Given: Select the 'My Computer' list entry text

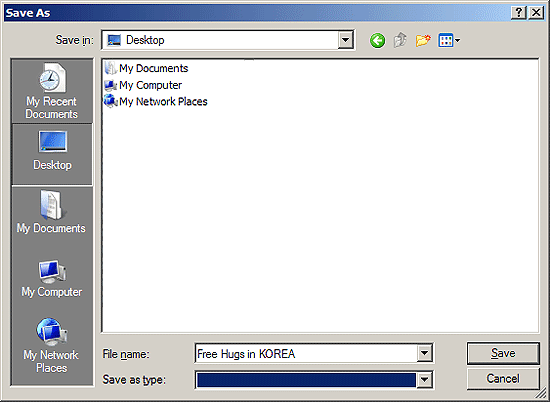Looking at the screenshot, I should 150,85.
